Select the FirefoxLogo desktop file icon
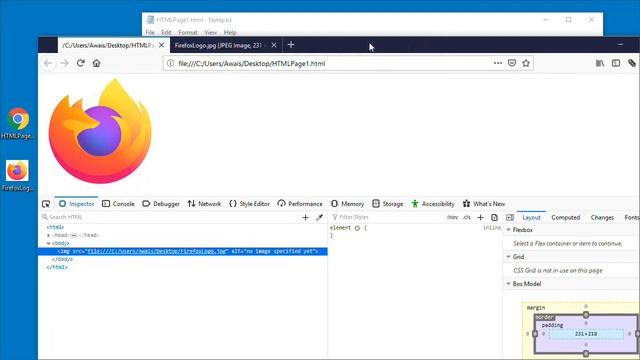 click(x=17, y=176)
